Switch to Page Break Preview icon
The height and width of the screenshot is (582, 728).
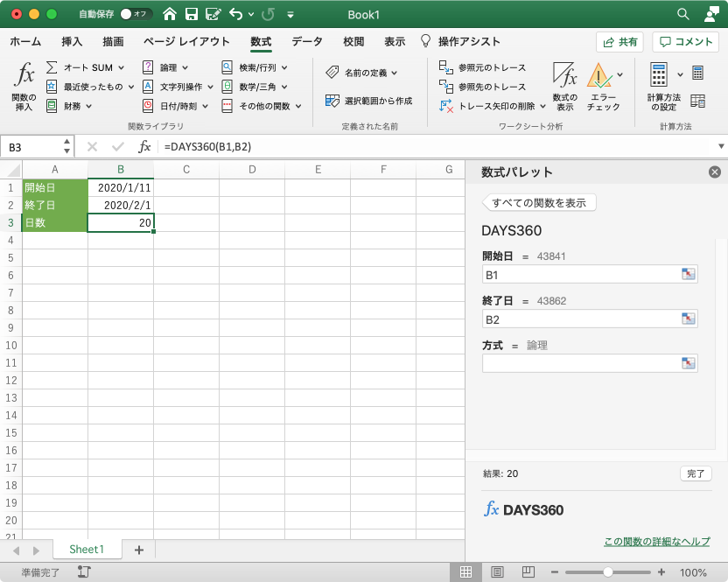528,571
